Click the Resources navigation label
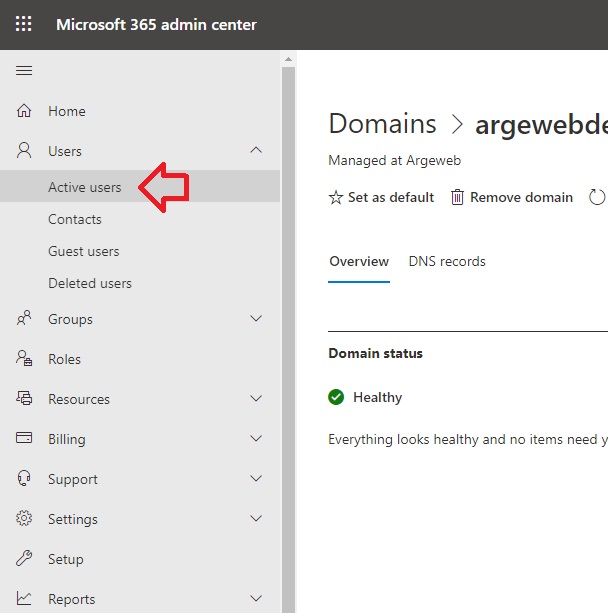Viewport: 608px width, 613px height. tap(79, 399)
